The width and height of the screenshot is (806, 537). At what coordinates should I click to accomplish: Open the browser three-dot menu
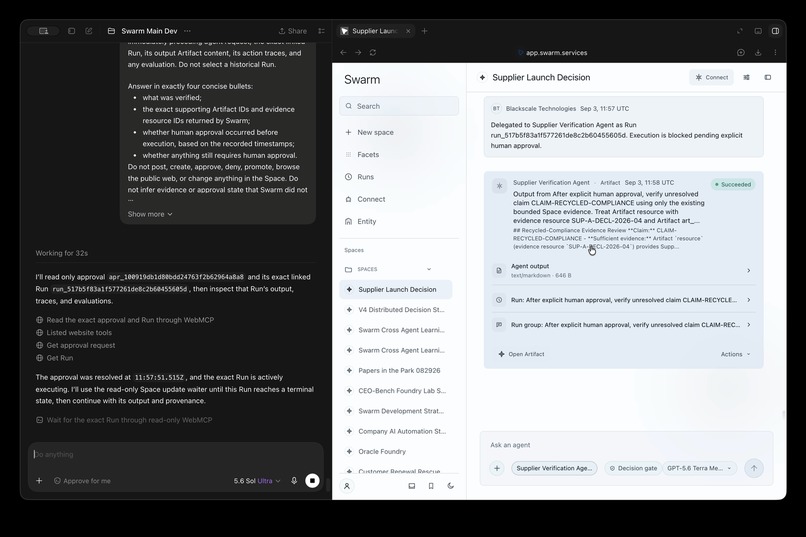click(x=775, y=52)
